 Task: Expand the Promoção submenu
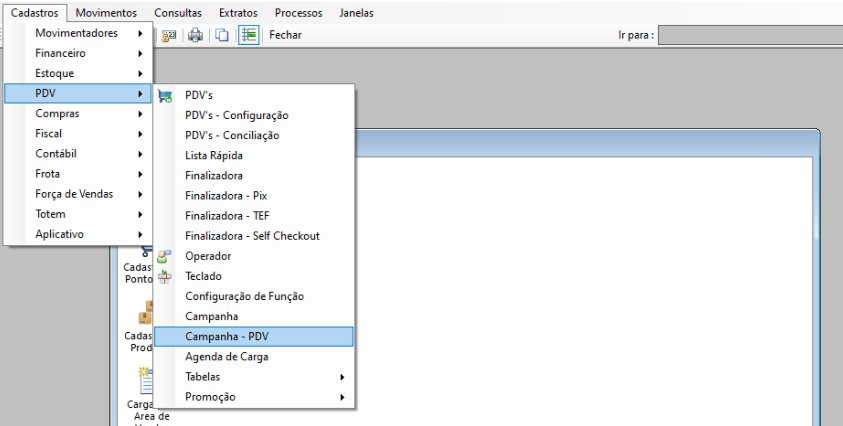click(264, 397)
